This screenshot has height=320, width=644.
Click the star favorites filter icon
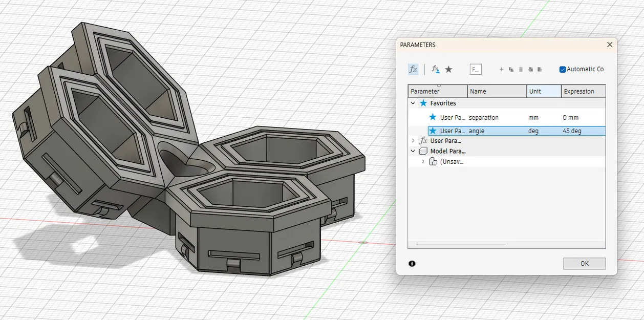click(x=449, y=69)
